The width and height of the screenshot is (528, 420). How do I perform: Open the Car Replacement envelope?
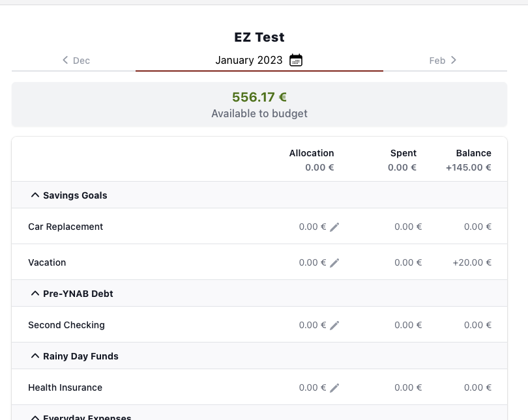tap(65, 226)
